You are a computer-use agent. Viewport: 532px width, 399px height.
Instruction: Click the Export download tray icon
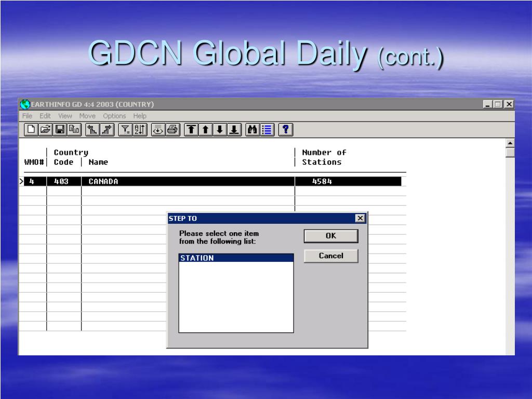coord(158,129)
